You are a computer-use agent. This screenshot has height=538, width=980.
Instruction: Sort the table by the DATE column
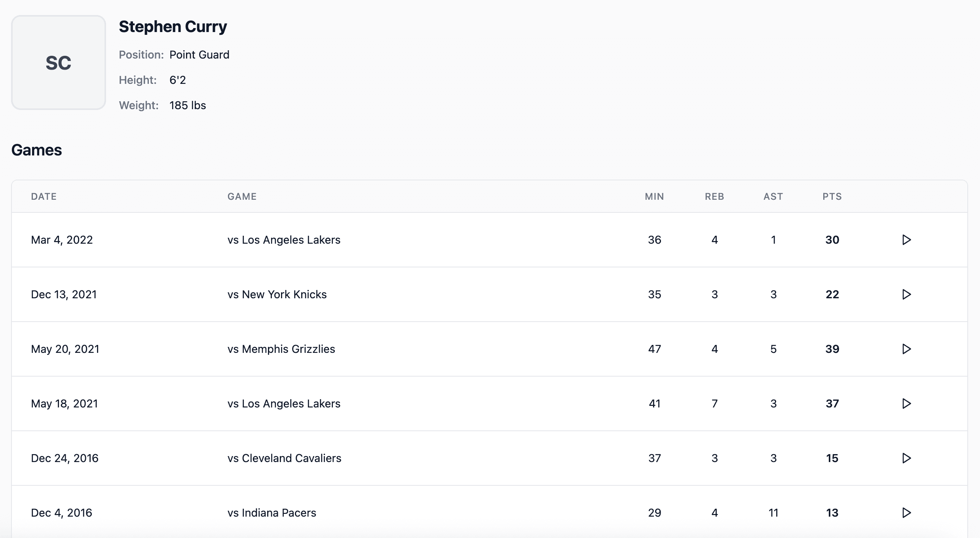44,196
